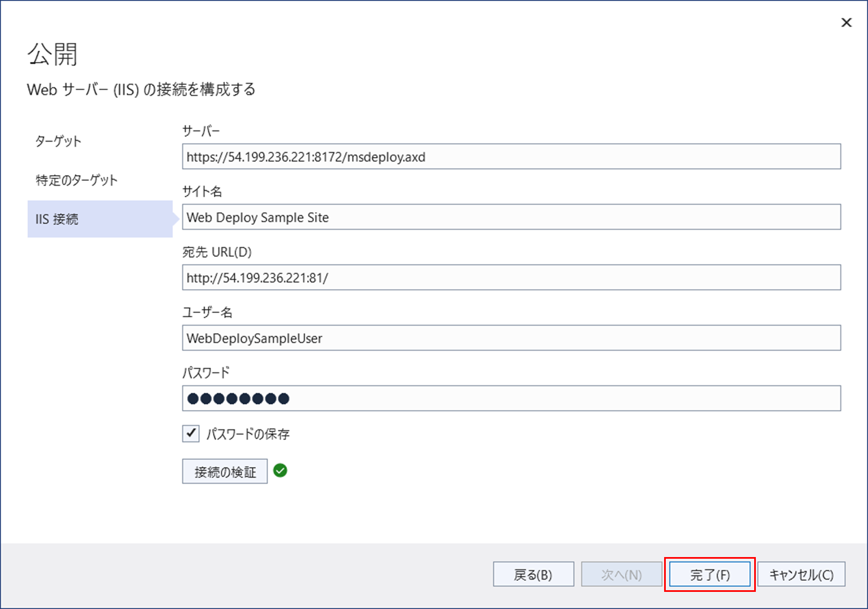Focus the パスワード field
Viewport: 868px width, 609px height.
pos(512,398)
